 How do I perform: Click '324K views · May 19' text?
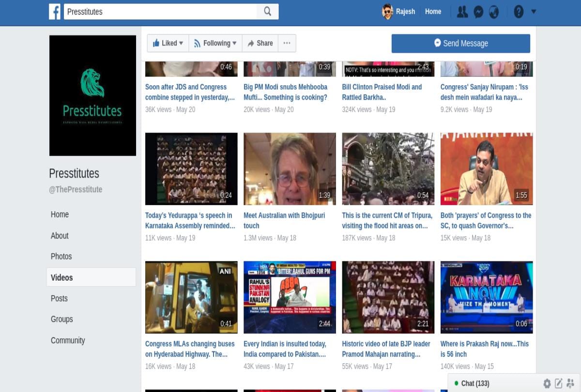click(369, 109)
